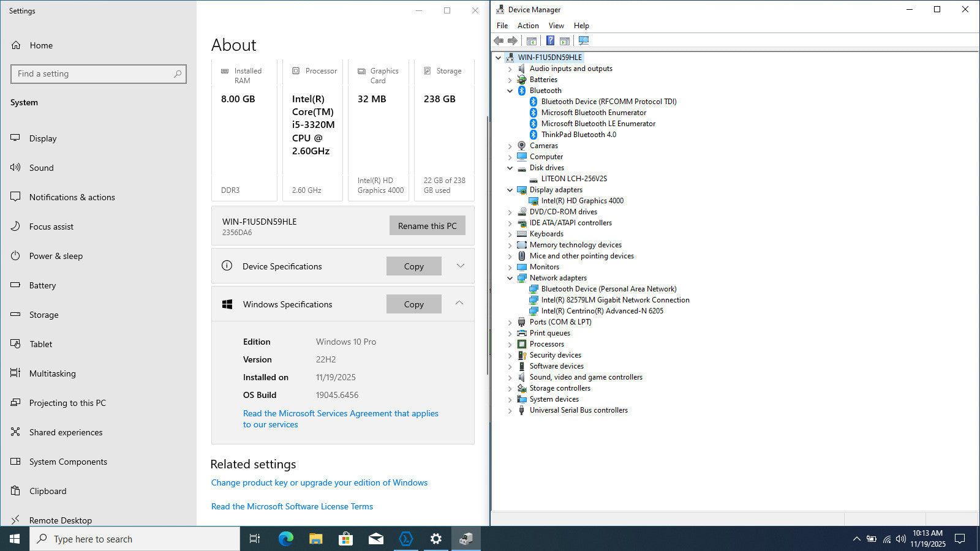Screen dimensions: 980x551
Task: Click the Help icon in Device Manager toolbar
Action: (550, 41)
